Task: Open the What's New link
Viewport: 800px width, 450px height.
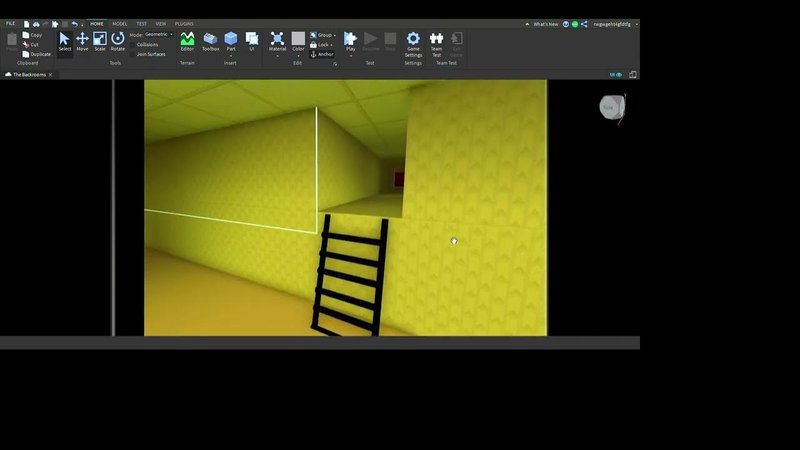Action: click(545, 24)
